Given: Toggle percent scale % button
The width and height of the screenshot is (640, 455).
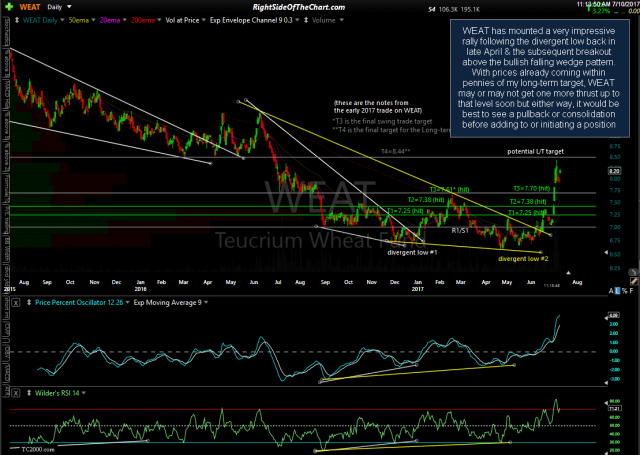Looking at the screenshot, I should point(624,291).
